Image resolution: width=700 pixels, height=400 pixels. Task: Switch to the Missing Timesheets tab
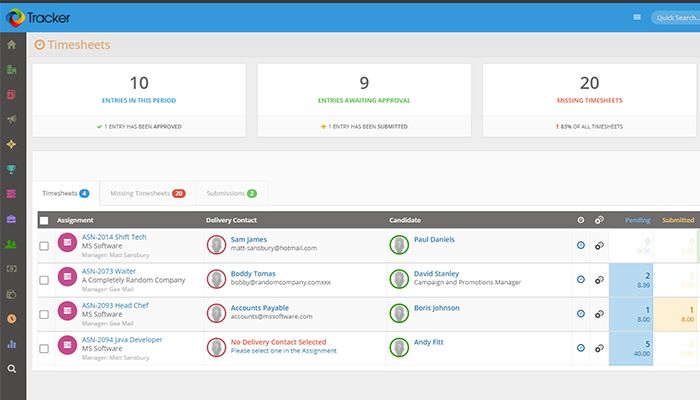148,193
